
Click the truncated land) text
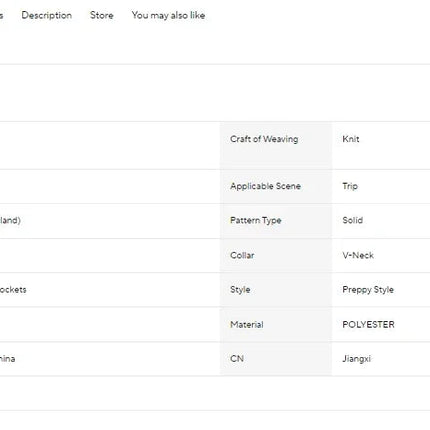[x=10, y=220]
